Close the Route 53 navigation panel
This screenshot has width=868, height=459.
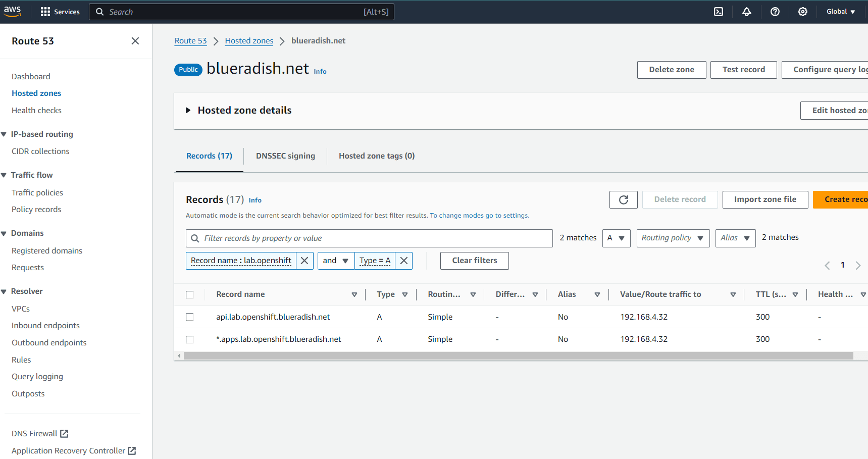coord(135,41)
